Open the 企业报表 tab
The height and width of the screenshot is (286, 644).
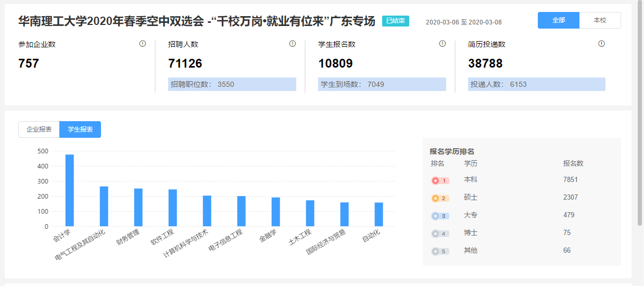click(x=39, y=129)
